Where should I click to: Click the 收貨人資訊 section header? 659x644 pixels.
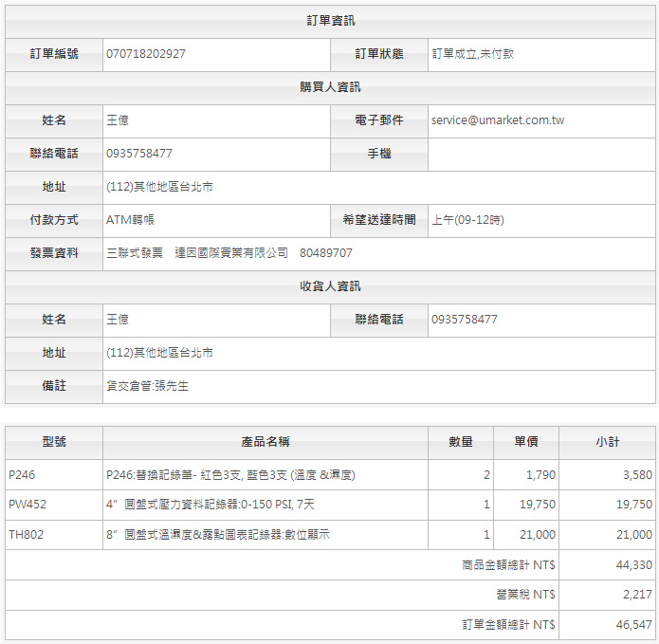click(330, 286)
